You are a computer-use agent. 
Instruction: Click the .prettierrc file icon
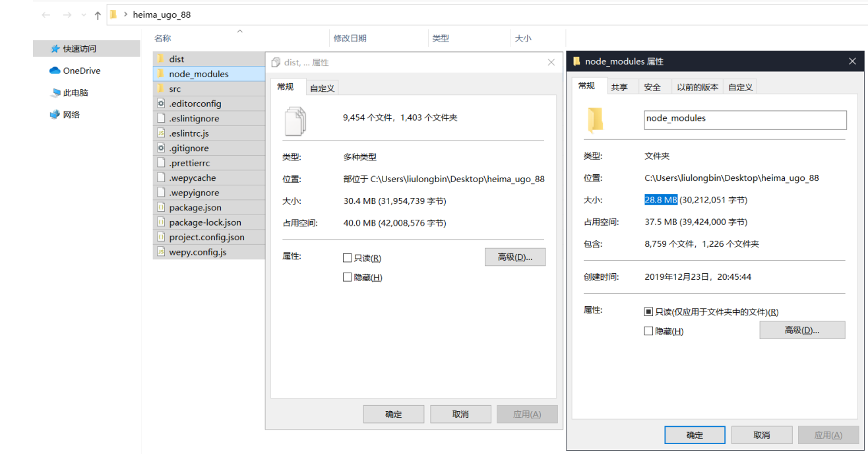[x=160, y=163]
